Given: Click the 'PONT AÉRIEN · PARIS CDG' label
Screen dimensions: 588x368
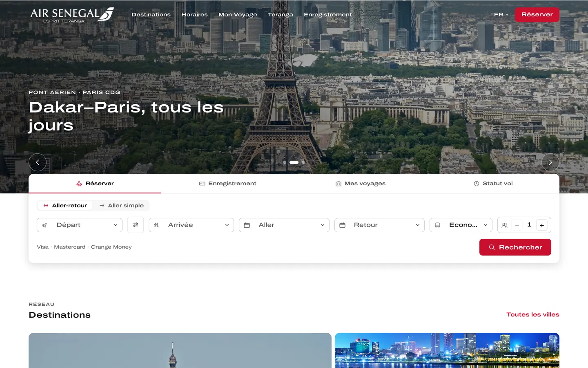Looking at the screenshot, I should (x=74, y=92).
